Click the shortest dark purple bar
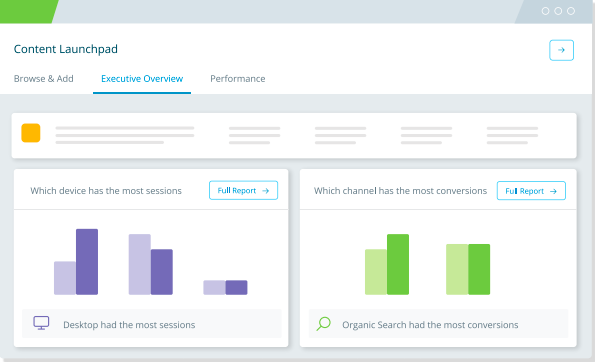Screen dimensions: 595x362 tap(236, 288)
